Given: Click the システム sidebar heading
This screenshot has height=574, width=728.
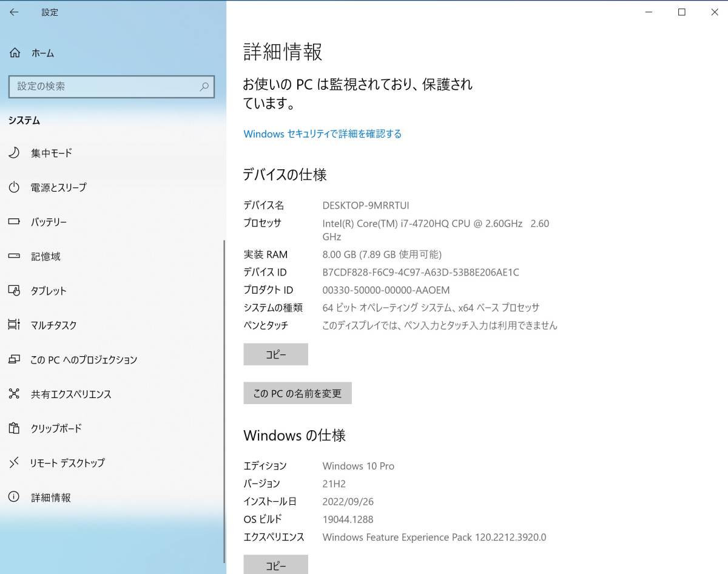Looking at the screenshot, I should tap(24, 120).
